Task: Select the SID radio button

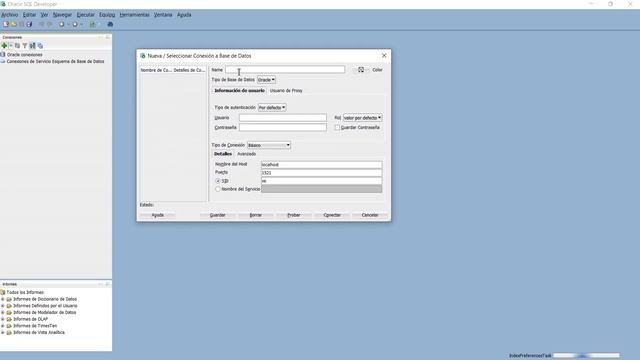Action: tap(218, 181)
